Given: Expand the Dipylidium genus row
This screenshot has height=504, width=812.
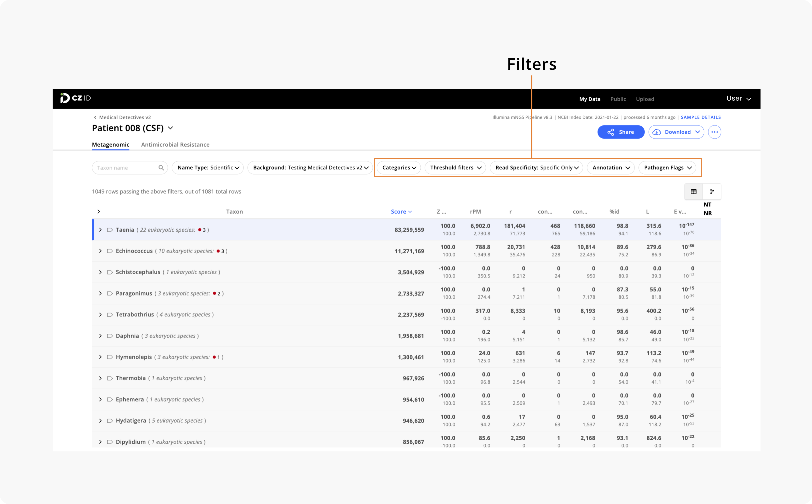Looking at the screenshot, I should tap(100, 442).
